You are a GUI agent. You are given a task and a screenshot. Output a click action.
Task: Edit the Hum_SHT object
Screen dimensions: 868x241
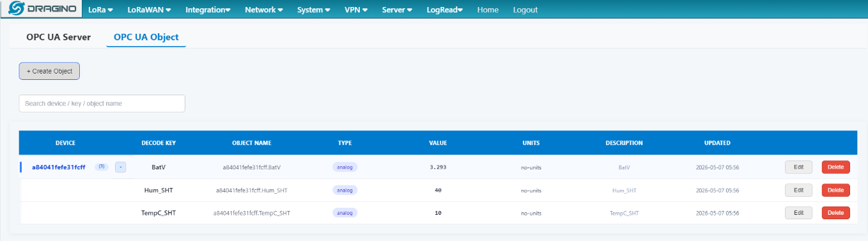(x=798, y=190)
